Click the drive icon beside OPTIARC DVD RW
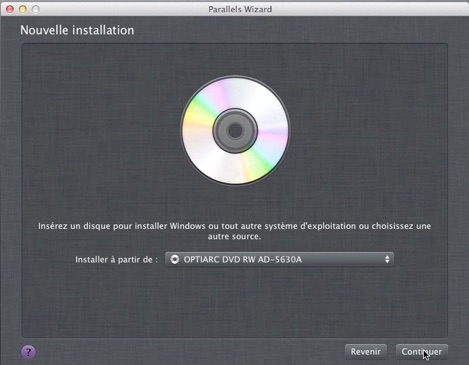The image size is (469, 365). click(175, 259)
